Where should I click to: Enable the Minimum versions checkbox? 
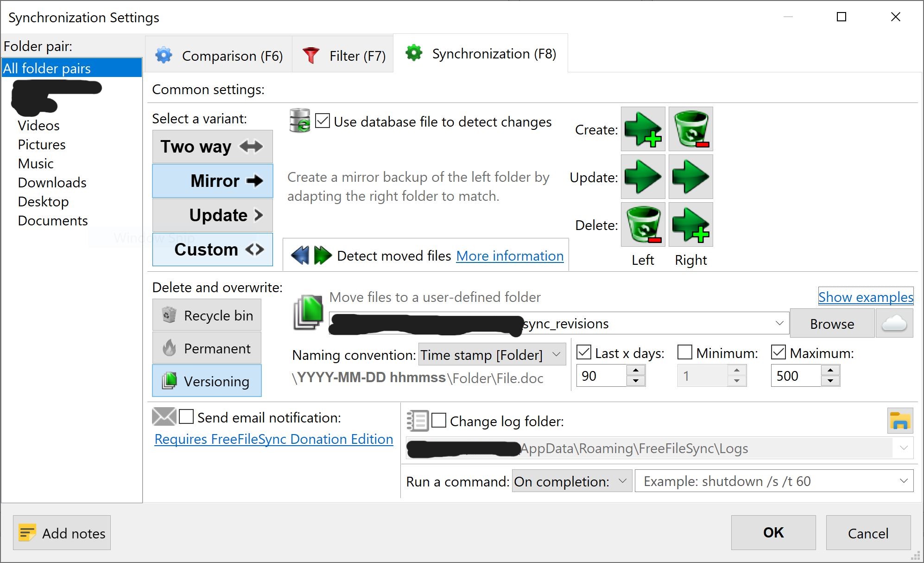click(x=685, y=352)
